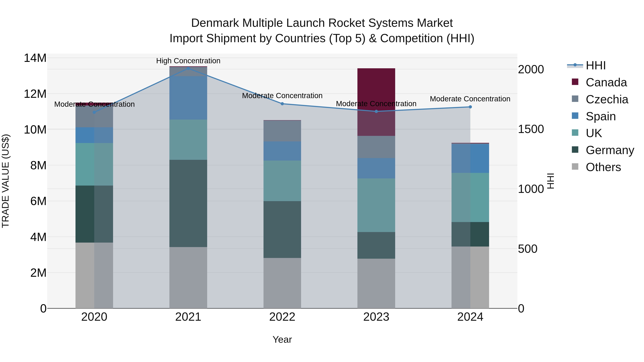Viewport: 644px width, 362px height.
Task: Click the Moderate Concentration label above 2020
Action: tap(94, 104)
